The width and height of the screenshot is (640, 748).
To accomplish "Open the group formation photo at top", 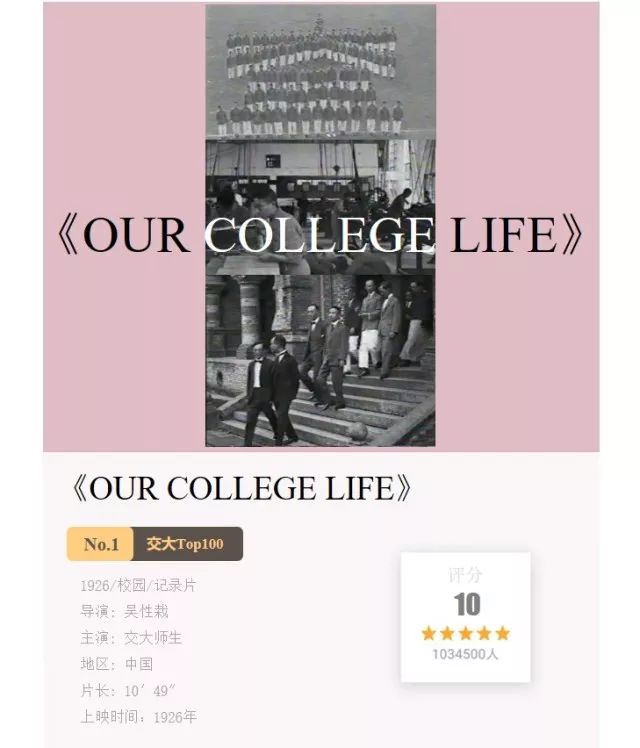I will [x=320, y=72].
